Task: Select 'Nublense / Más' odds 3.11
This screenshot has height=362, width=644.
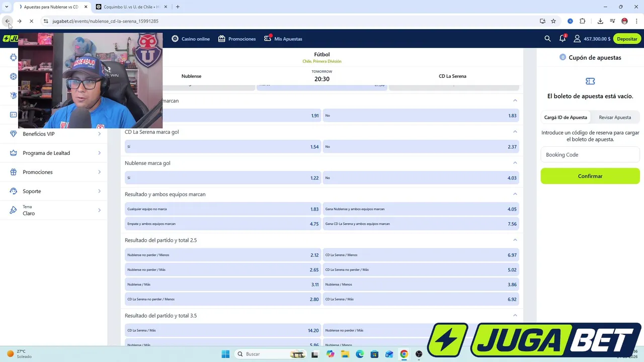Action: pyautogui.click(x=222, y=285)
